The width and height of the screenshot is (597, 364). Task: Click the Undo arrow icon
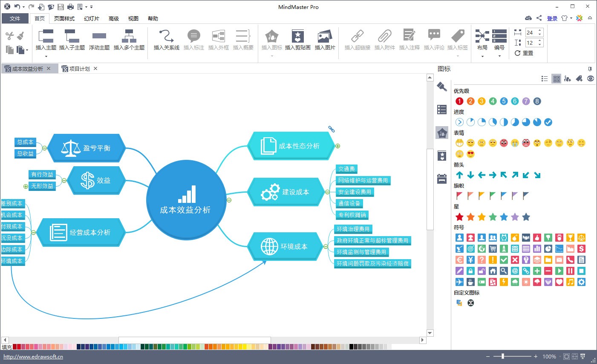click(17, 7)
